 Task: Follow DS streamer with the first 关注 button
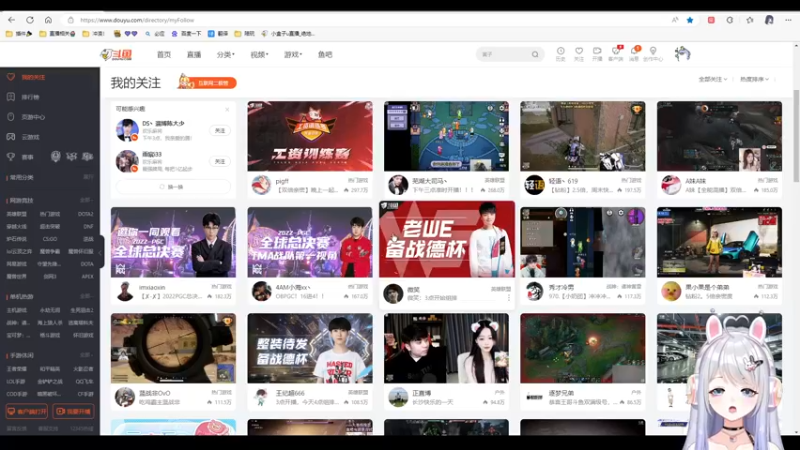coord(220,131)
